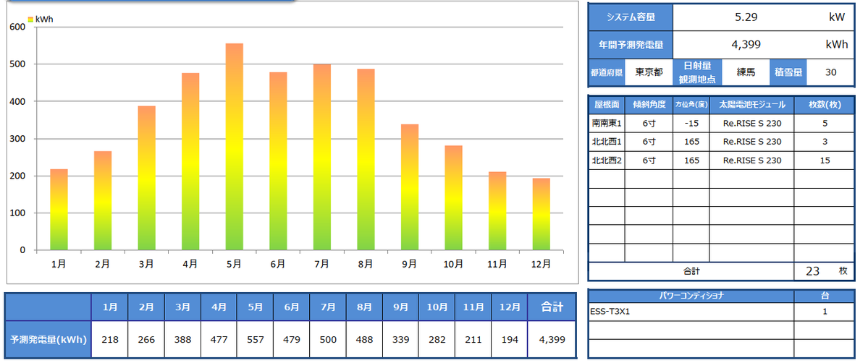Select the 6月 bar in the chart
This screenshot has height=363, width=868.
[x=278, y=161]
